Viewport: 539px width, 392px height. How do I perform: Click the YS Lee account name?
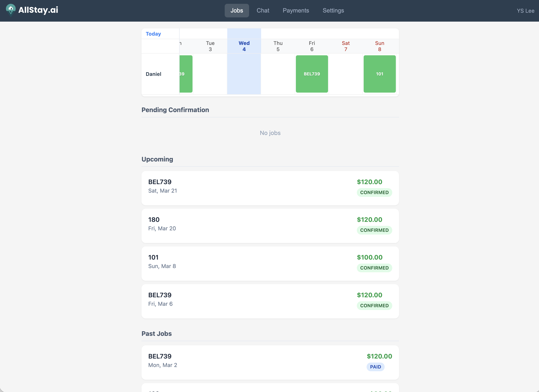[525, 11]
